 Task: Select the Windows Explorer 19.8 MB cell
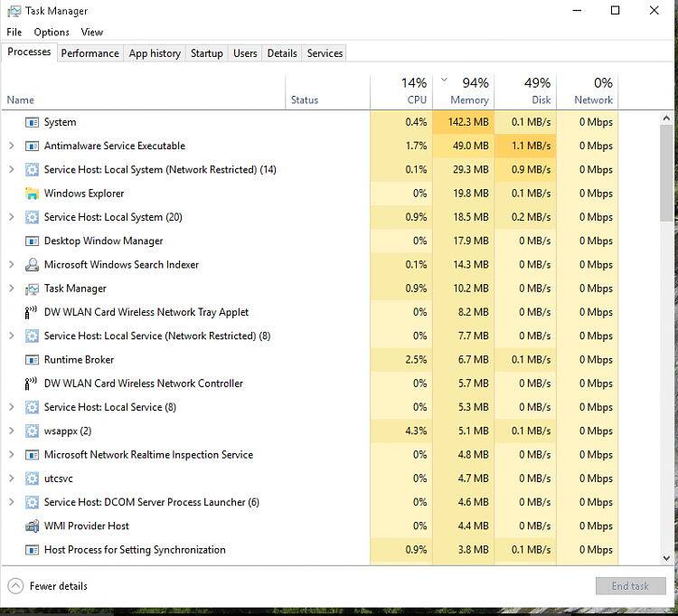463,194
